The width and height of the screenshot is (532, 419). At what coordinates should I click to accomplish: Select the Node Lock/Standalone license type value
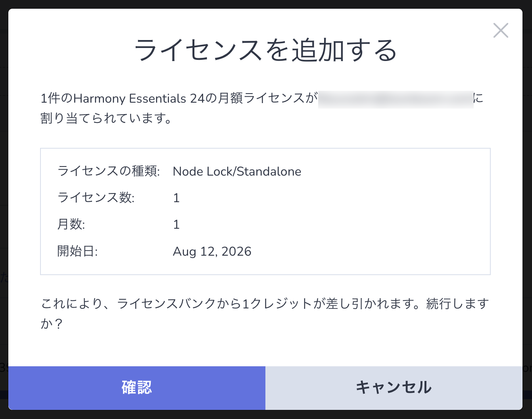[237, 171]
